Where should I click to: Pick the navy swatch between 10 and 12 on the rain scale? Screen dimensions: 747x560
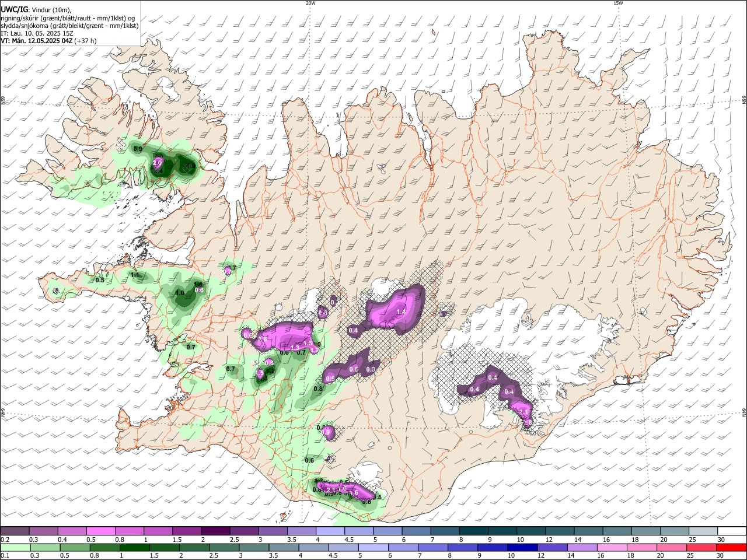[521, 547]
